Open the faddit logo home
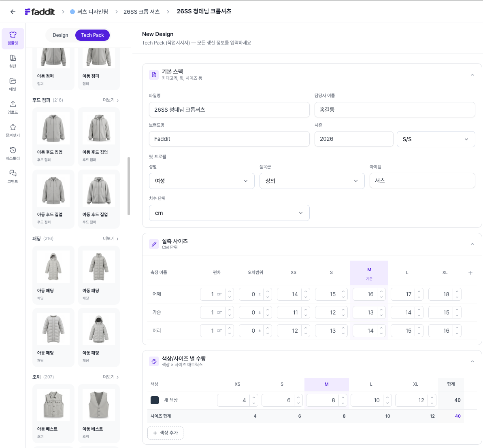The height and width of the screenshot is (448, 483). (x=40, y=12)
